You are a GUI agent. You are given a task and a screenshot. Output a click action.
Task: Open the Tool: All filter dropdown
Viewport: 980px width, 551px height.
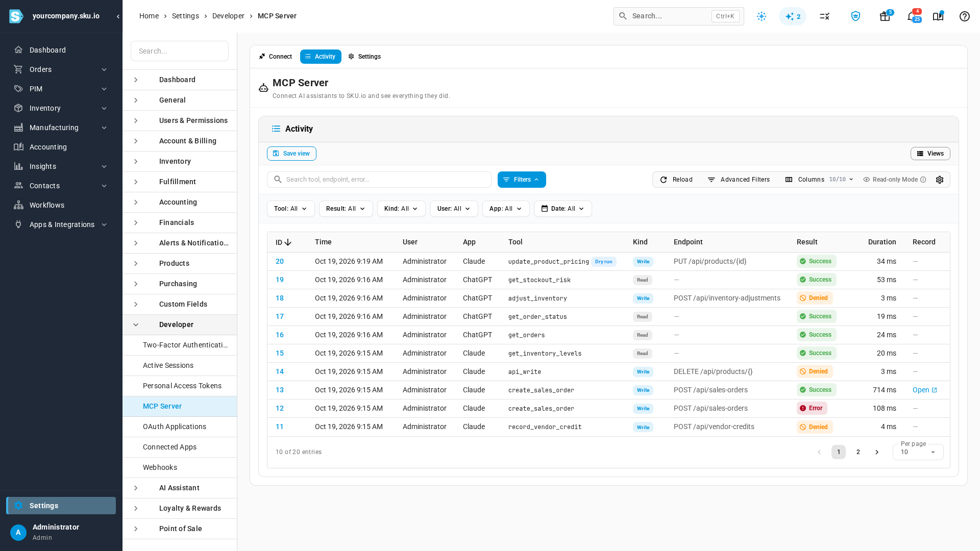point(290,209)
